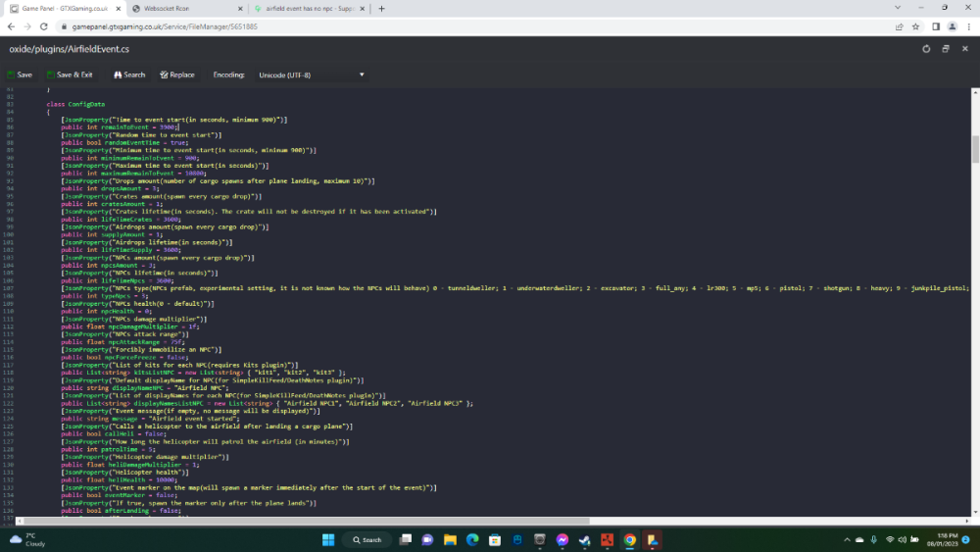Close the file editor panel
Image resolution: width=980 pixels, height=552 pixels.
point(965,49)
